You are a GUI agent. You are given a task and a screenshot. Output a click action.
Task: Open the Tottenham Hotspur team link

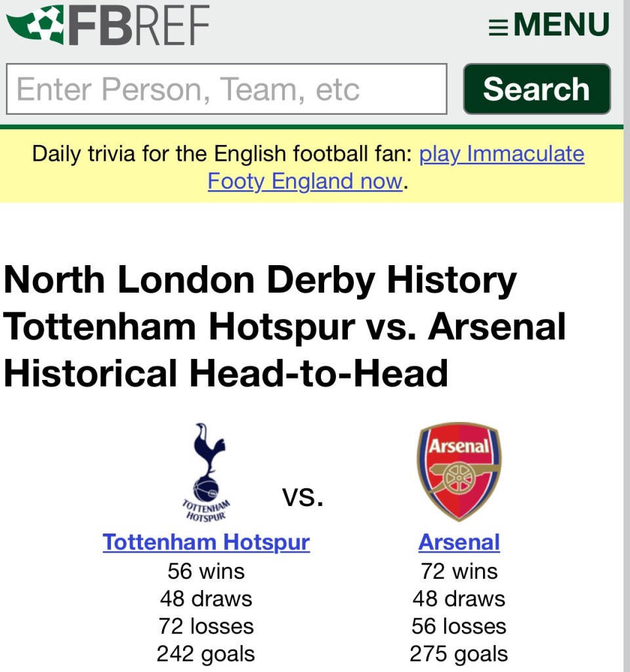point(206,543)
